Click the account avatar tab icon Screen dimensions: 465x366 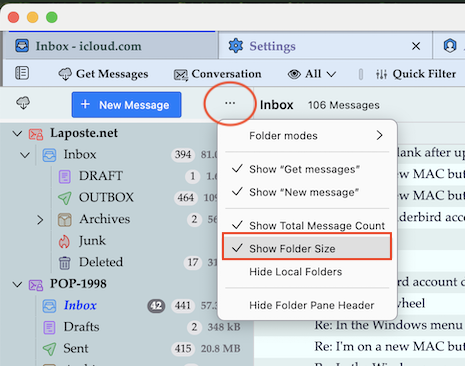point(450,46)
